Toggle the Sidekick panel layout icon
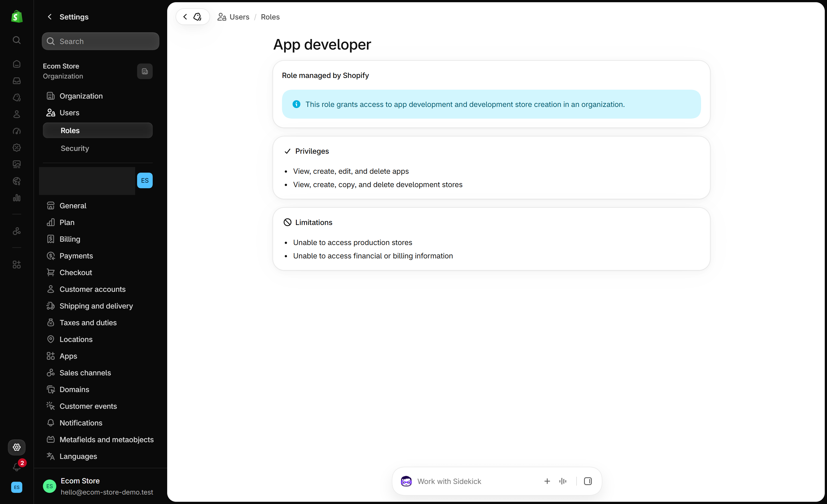 [x=588, y=481]
